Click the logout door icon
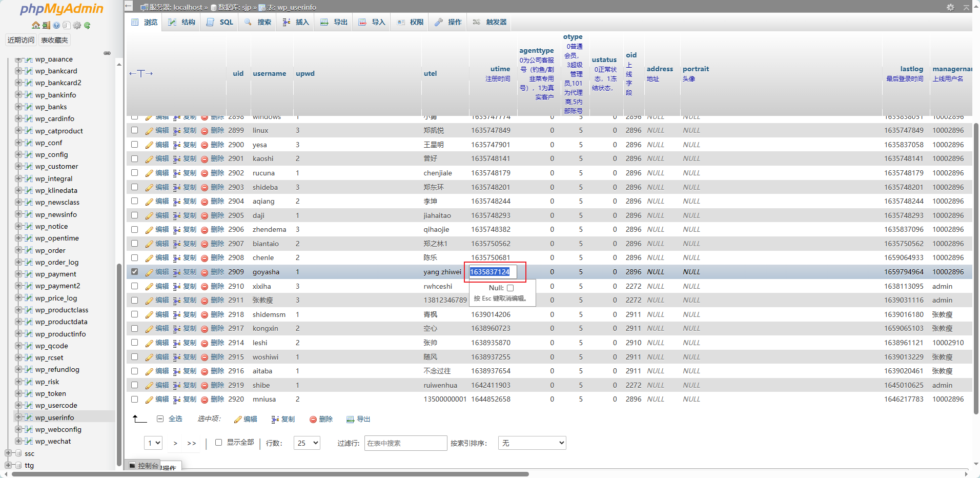This screenshot has height=478, width=980. 46,25
